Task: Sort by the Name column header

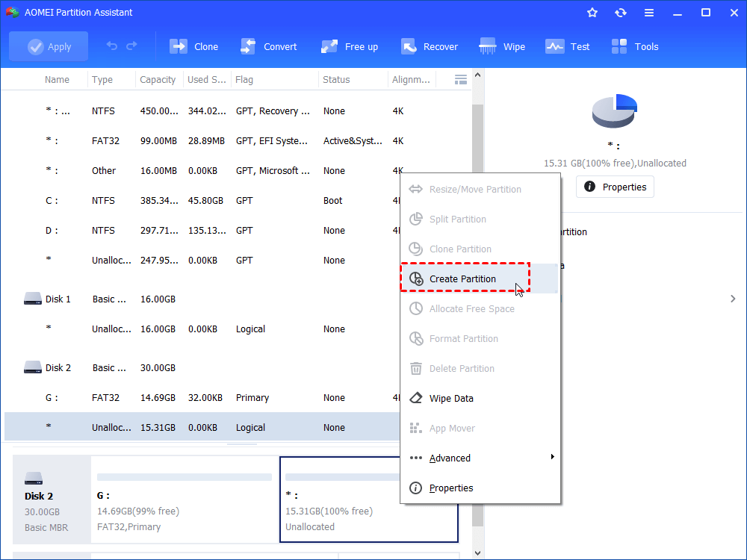Action: [57, 80]
